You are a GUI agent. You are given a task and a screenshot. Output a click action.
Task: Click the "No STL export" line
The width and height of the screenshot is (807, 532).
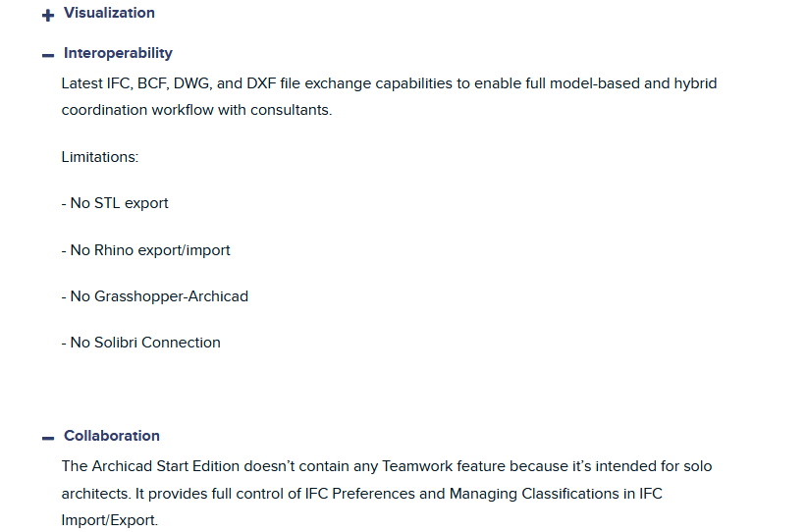115,203
